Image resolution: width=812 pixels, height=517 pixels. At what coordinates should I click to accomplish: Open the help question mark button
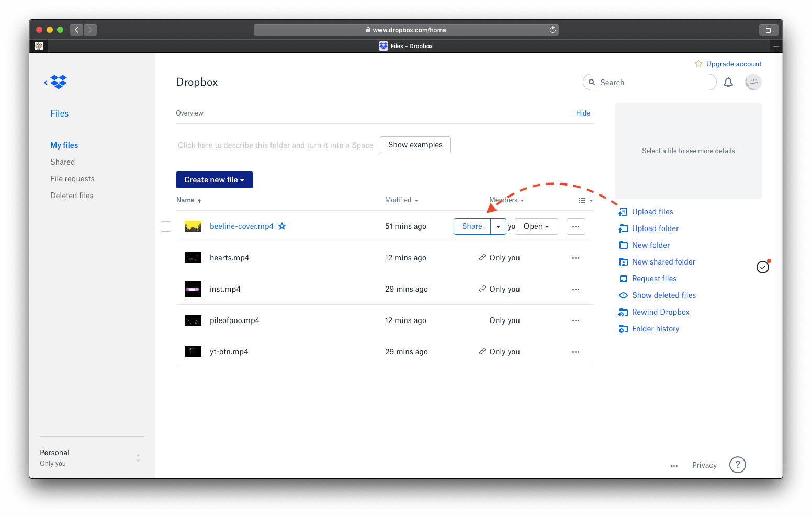[738, 465]
